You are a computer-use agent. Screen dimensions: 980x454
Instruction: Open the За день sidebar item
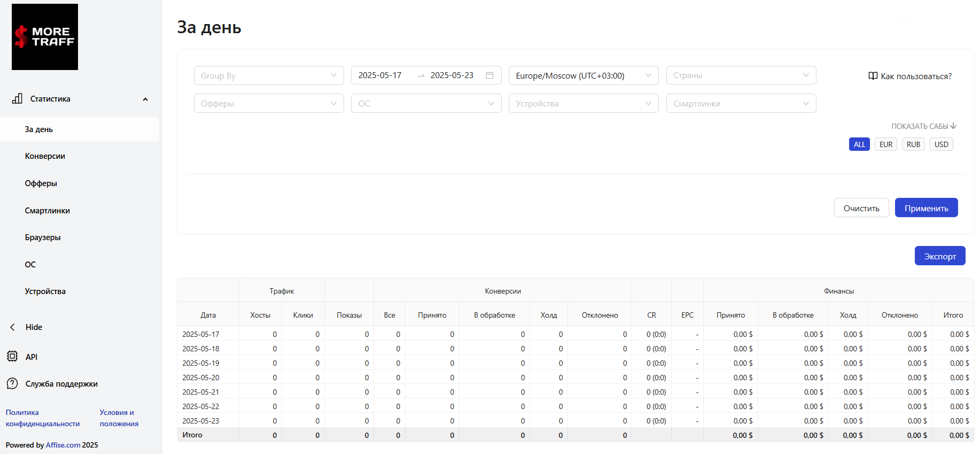click(80, 129)
